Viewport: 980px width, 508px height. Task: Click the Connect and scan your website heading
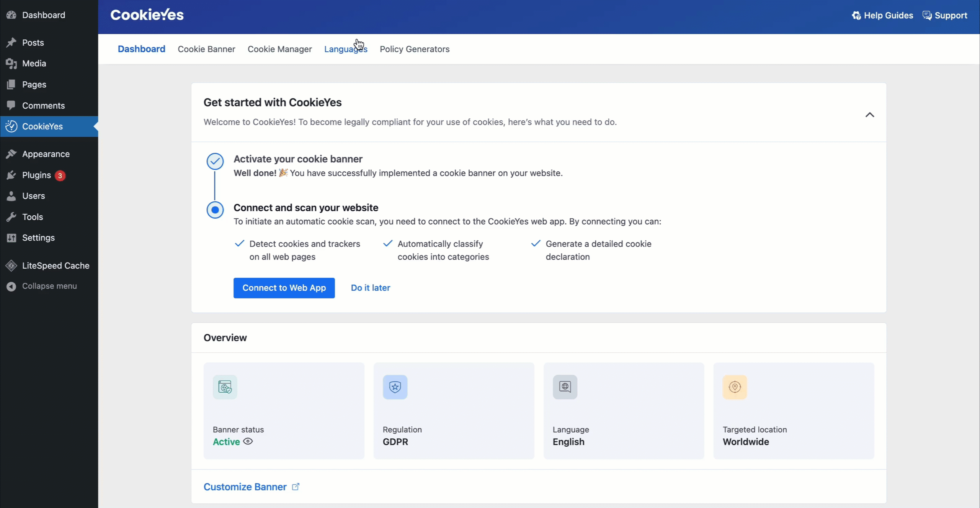pos(306,208)
